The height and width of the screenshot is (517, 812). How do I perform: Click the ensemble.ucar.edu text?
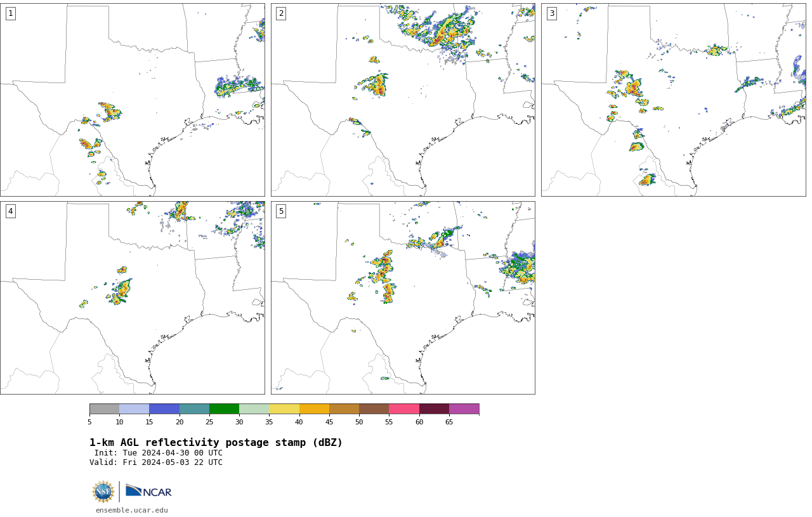click(132, 510)
